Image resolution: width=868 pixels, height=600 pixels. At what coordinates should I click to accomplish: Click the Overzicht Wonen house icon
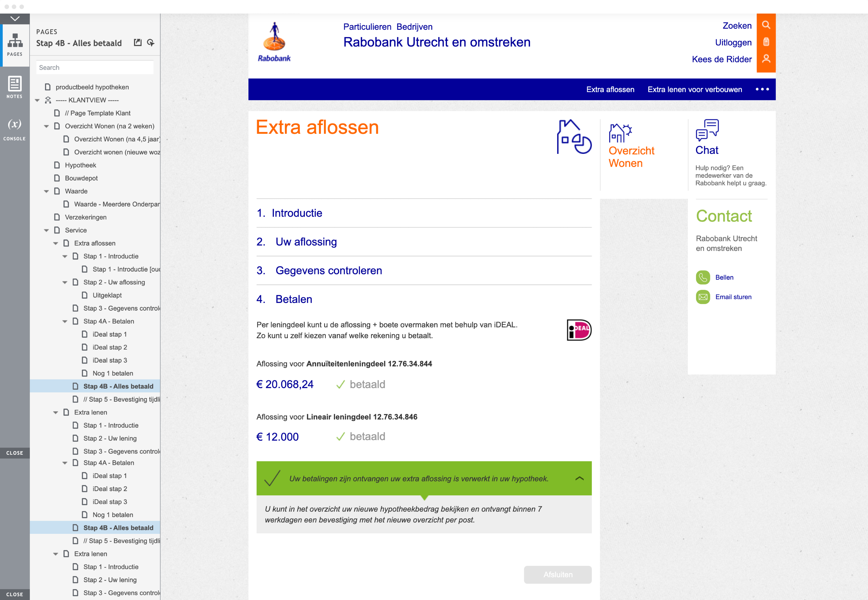click(620, 133)
